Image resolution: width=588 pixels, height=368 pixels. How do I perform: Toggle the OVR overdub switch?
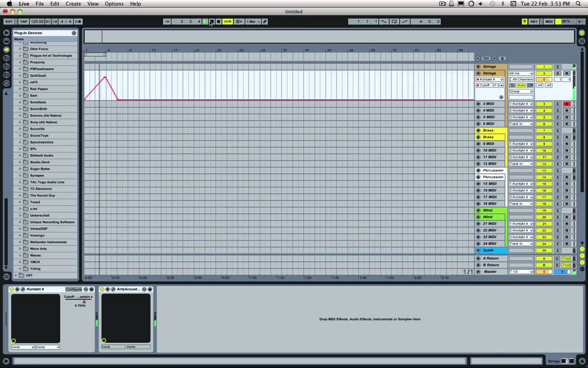[227, 21]
